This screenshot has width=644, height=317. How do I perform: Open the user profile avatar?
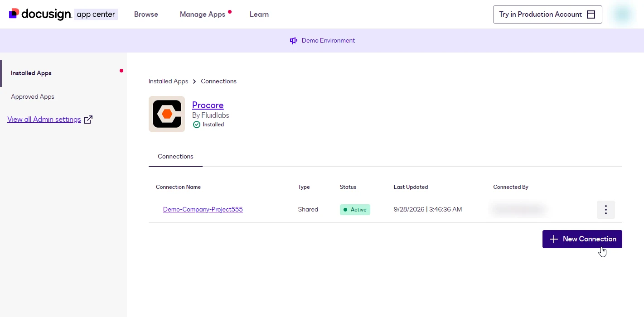(x=622, y=14)
